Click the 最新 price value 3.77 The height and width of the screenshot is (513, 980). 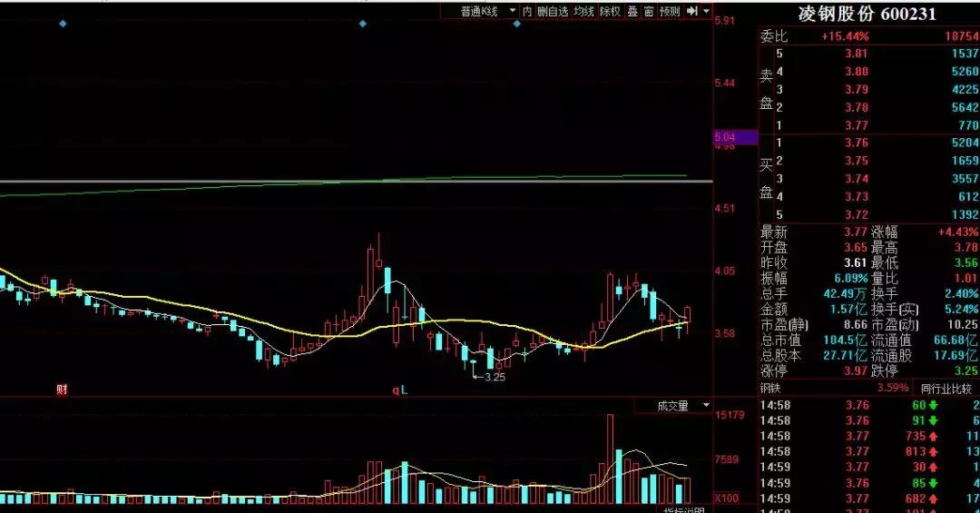pyautogui.click(x=857, y=232)
